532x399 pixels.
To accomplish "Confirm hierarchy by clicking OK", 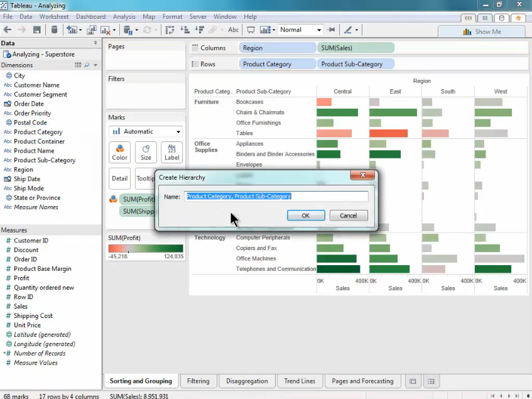I will coord(305,216).
